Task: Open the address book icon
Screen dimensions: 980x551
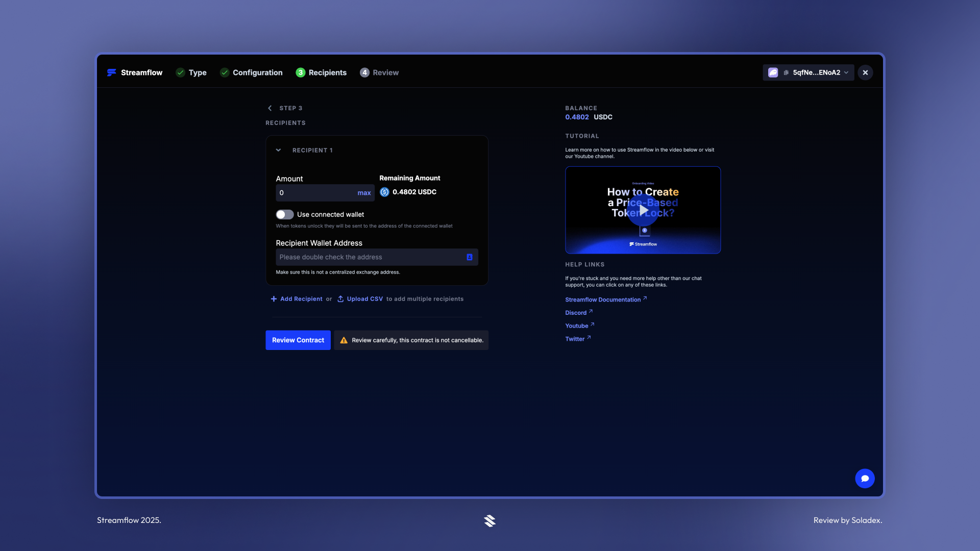Action: coord(469,257)
